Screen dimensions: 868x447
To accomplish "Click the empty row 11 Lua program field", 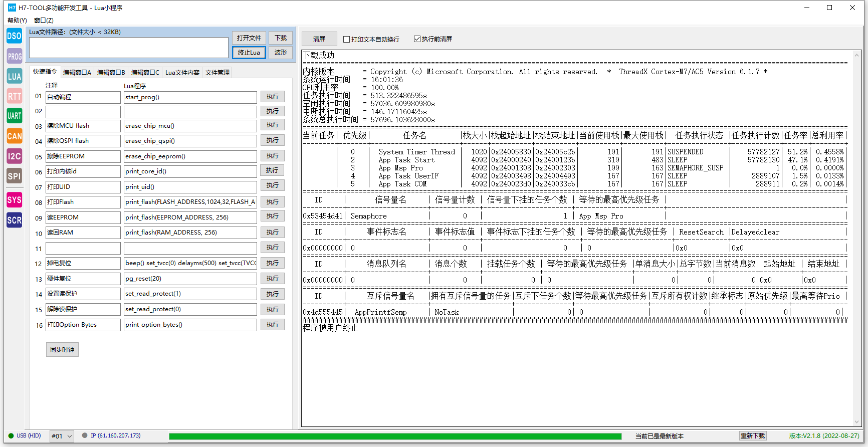I will pos(190,248).
